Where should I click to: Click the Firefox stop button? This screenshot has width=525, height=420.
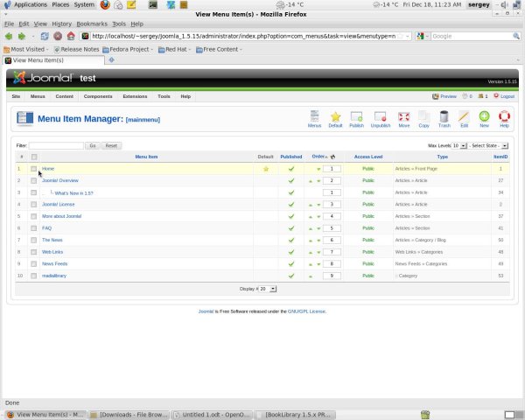tap(58, 36)
